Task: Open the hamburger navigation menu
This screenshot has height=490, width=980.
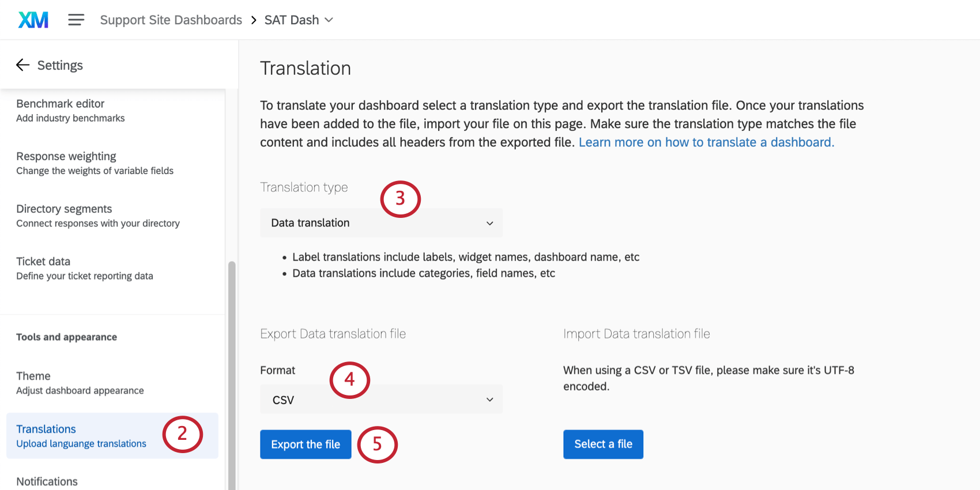Action: tap(76, 20)
